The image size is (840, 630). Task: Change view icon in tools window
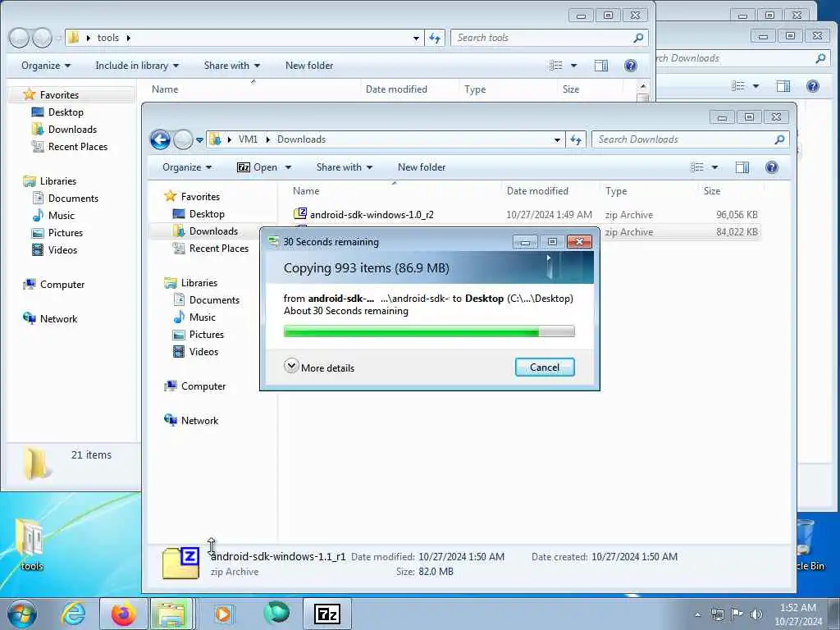[556, 66]
